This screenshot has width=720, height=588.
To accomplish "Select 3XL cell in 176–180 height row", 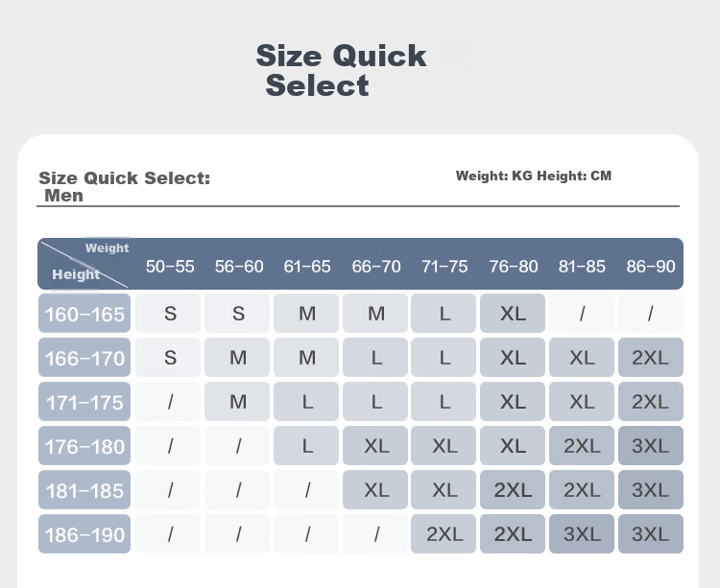I will [651, 446].
